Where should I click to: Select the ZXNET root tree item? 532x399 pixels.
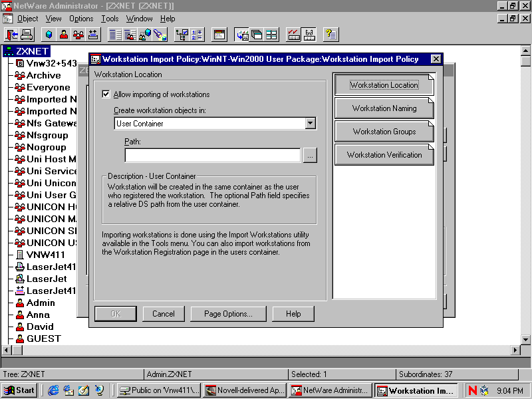click(27, 51)
